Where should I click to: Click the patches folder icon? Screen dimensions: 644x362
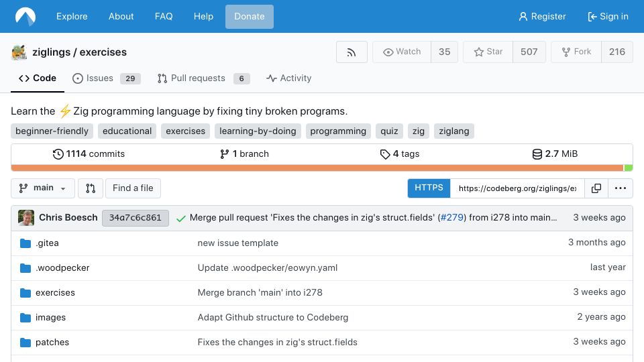[x=25, y=343]
